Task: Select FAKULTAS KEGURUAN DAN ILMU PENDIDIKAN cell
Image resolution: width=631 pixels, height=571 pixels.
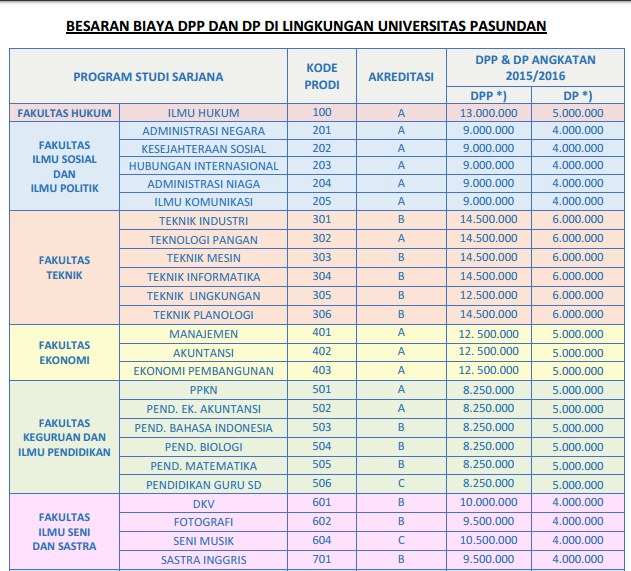Action: (x=64, y=437)
